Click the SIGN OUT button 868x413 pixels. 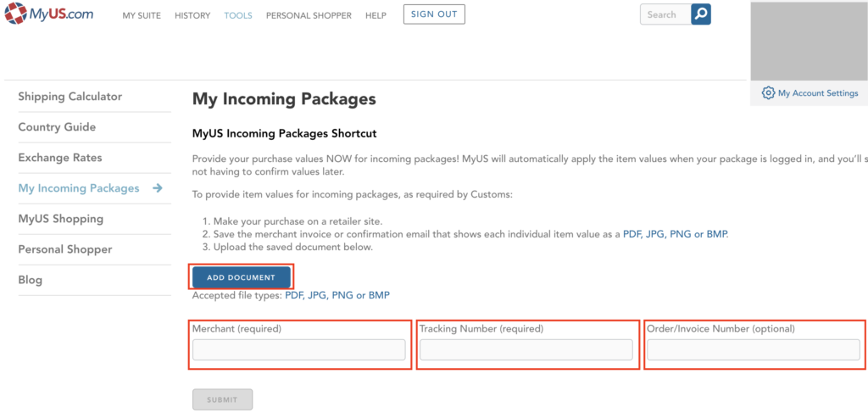[434, 14]
